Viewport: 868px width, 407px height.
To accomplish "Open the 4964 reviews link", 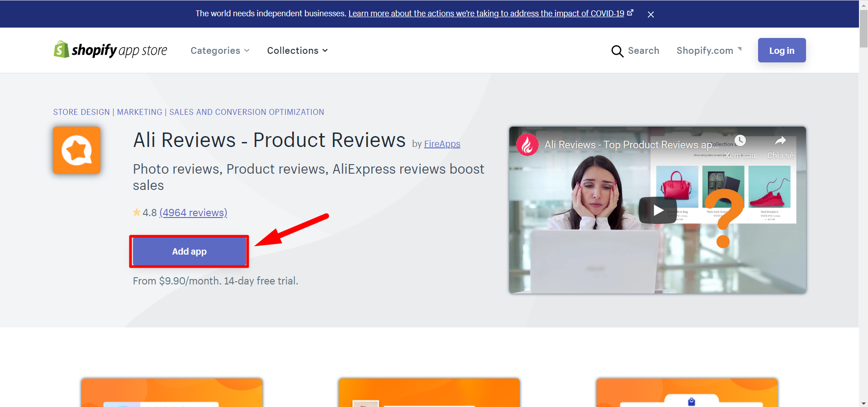I will pyautogui.click(x=193, y=213).
